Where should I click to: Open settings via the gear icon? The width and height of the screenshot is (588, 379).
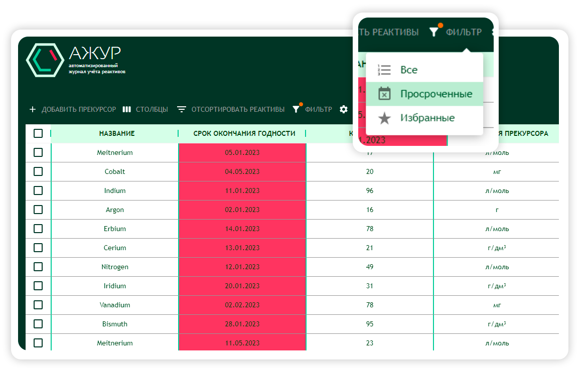(344, 109)
